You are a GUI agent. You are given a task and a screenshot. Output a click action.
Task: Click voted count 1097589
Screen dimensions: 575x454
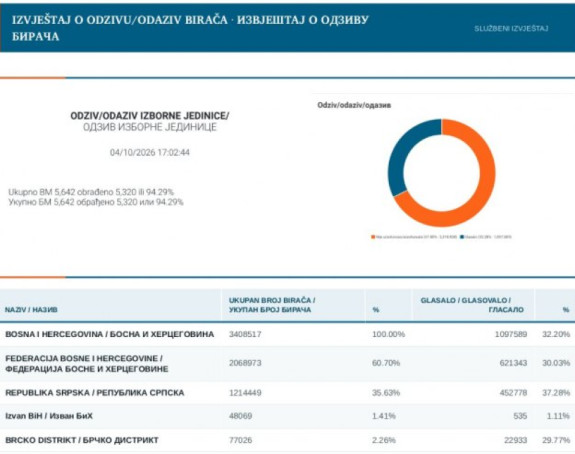[511, 334]
